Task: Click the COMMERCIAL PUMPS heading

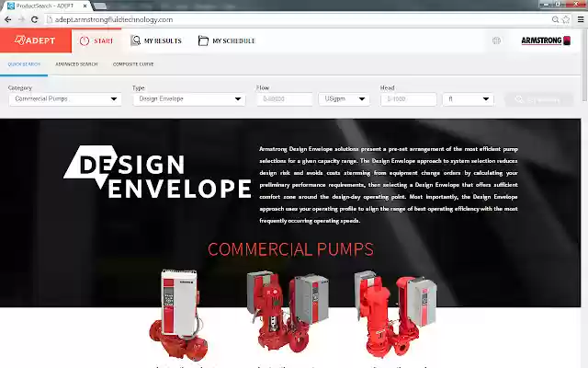Action: [290, 249]
